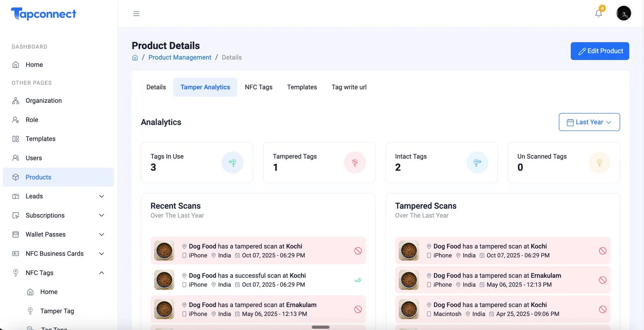Expand the Leads submenu chevron

(101, 196)
